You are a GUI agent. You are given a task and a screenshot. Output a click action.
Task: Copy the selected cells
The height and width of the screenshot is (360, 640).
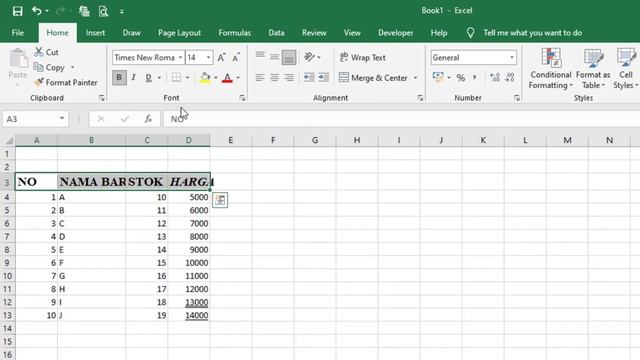point(49,67)
